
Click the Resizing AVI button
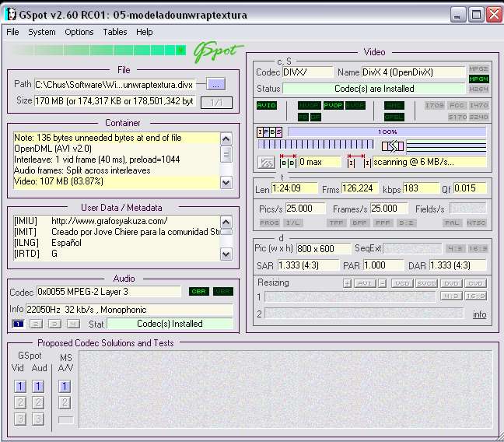365,283
